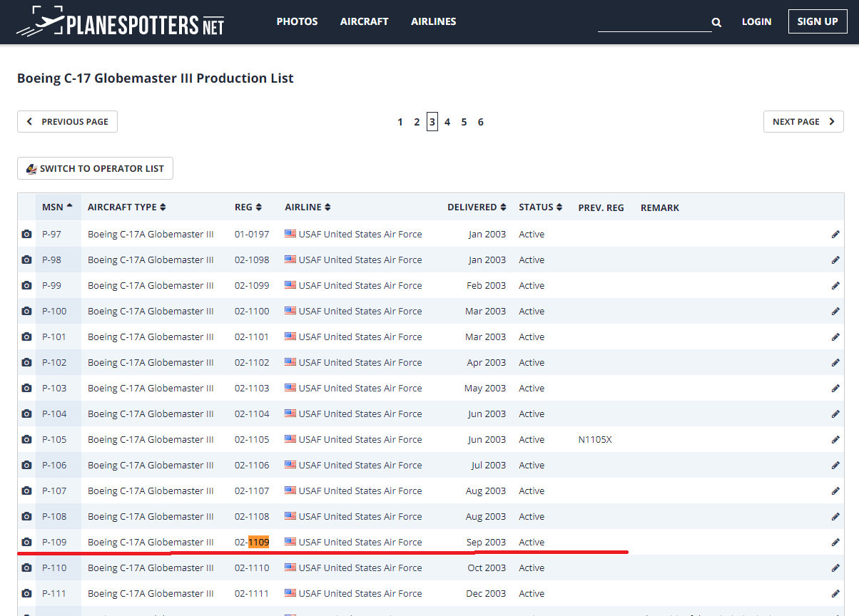
Task: Open camera photos icon for MSN P-103
Action: point(26,388)
